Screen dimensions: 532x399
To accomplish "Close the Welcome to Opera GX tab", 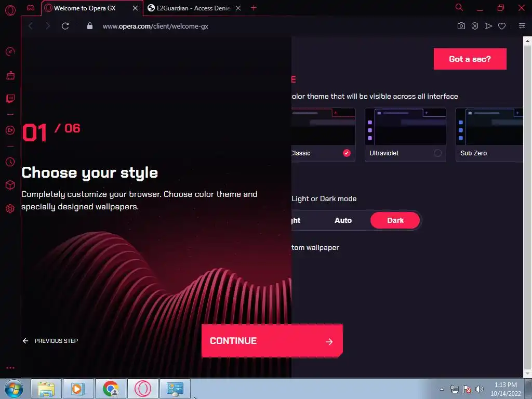I will [x=136, y=8].
